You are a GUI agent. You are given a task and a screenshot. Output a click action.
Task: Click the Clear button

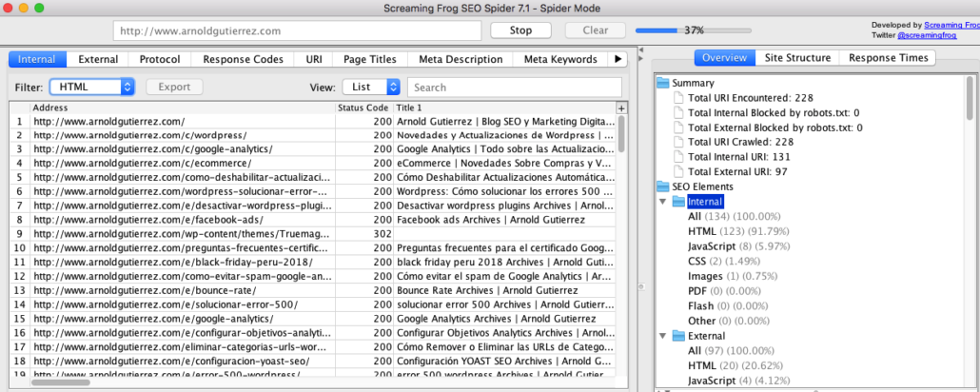tap(595, 30)
